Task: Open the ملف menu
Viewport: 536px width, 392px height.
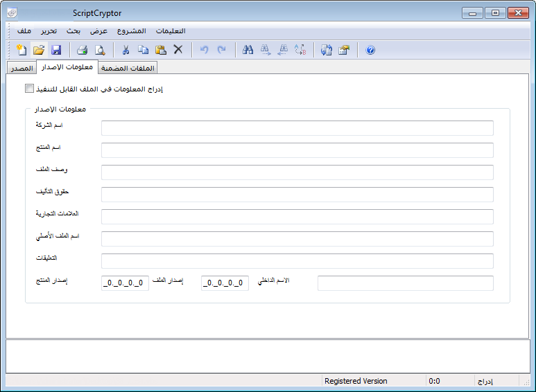Action: point(24,31)
